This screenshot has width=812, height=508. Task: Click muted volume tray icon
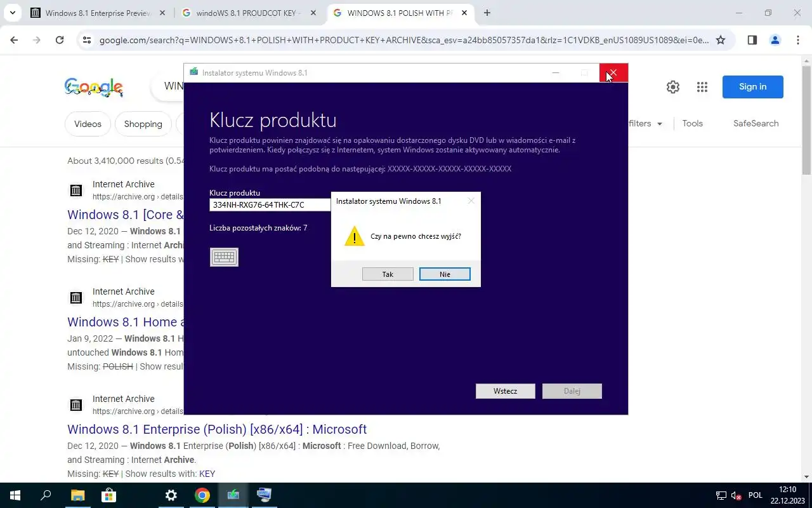tap(737, 496)
